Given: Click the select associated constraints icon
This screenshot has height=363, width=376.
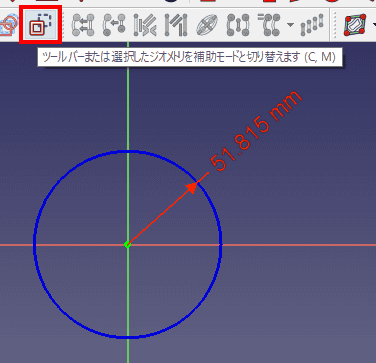Looking at the screenshot, I should tap(145, 25).
